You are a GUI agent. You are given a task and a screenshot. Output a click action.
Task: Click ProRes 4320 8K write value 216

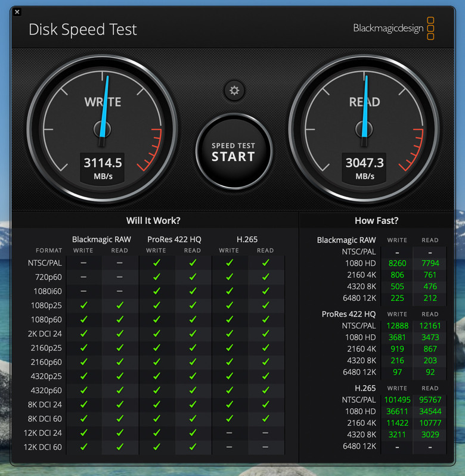397,360
